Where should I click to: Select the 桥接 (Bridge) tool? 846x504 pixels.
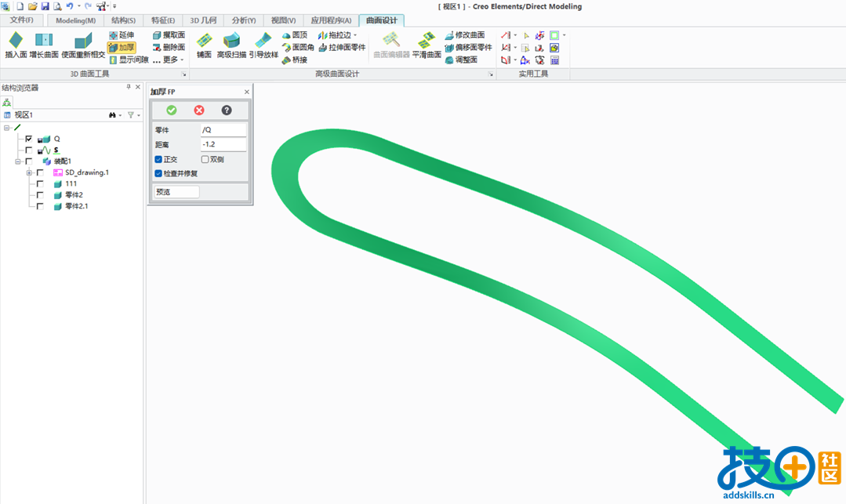tap(295, 60)
